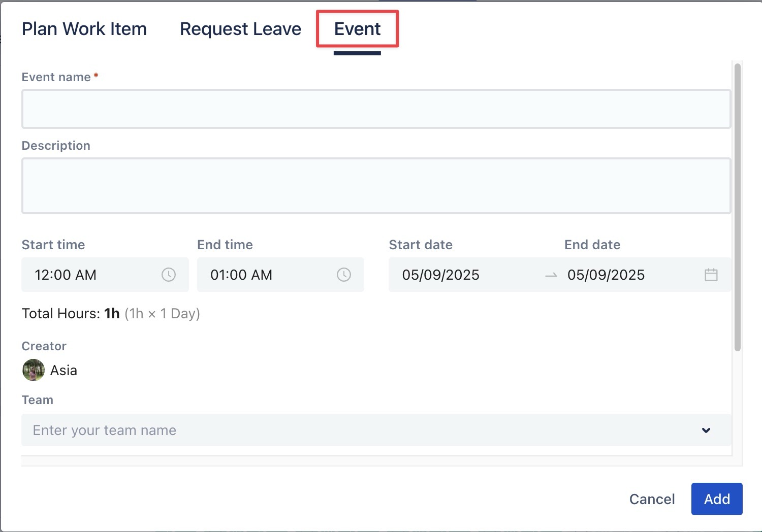Click the blue Add button
Viewport: 762px width, 532px height.
pos(717,499)
